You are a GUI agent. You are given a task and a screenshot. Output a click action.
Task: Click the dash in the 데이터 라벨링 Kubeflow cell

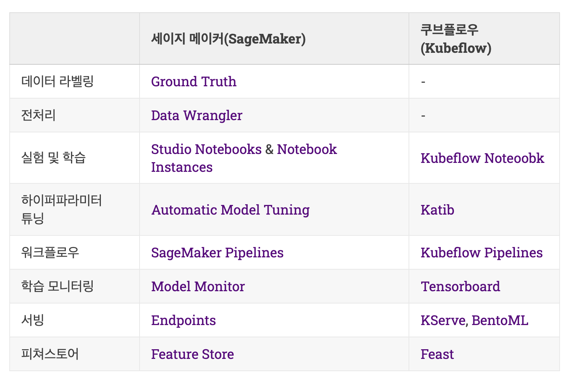coord(423,82)
